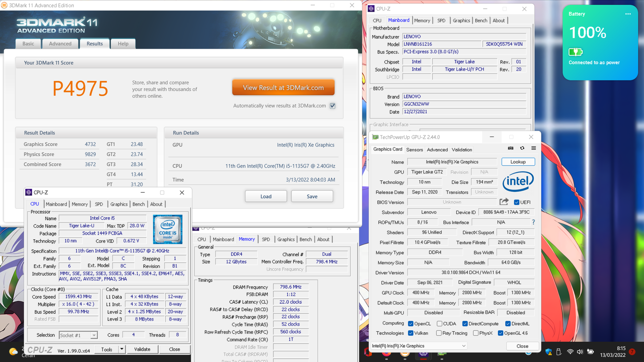The width and height of the screenshot is (644, 362).
Task: Toggle the OpenGL 4.6 checkbox
Action: pyautogui.click(x=500, y=333)
